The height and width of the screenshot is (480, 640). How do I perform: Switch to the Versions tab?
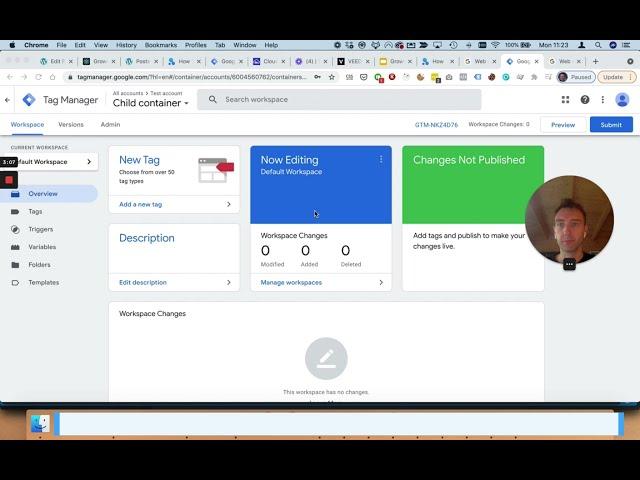click(x=71, y=124)
